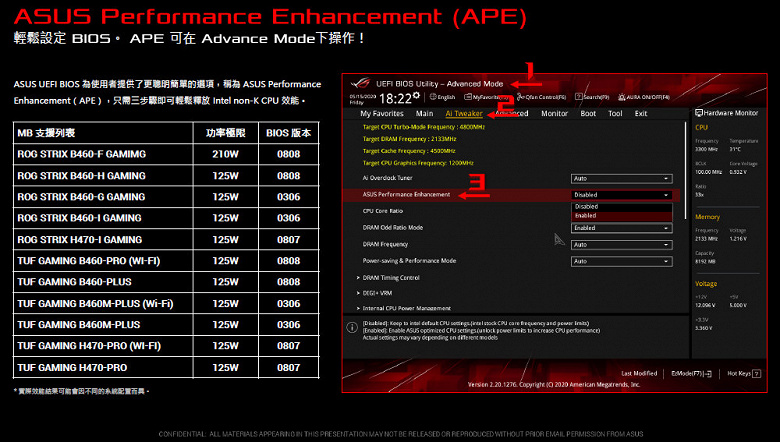This screenshot has height=442, width=780.
Task: Open Power-saving & Performance Mode dropdown
Action: (621, 261)
